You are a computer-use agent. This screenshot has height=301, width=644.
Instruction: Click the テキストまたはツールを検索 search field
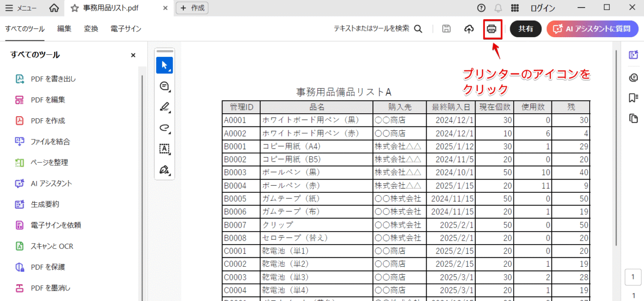point(377,29)
